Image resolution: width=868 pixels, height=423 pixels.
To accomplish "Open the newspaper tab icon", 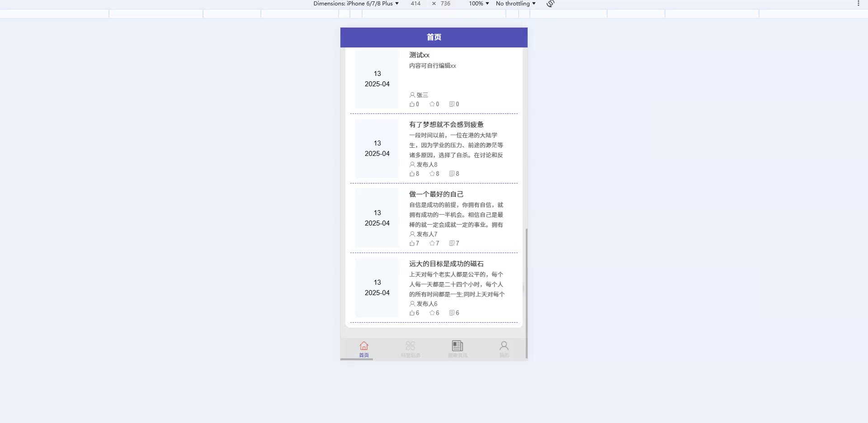I will coord(458,346).
